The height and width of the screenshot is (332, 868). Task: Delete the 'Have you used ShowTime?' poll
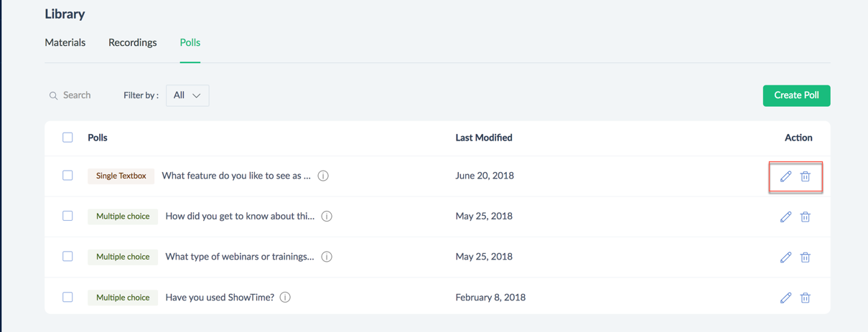(806, 298)
